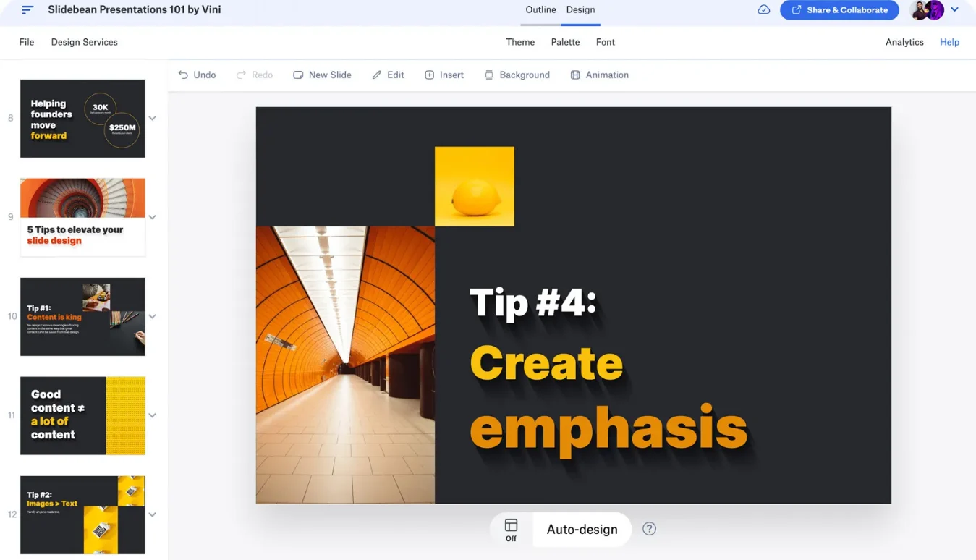The width and height of the screenshot is (976, 560).
Task: Open the hamburger menu icon
Action: 27,10
